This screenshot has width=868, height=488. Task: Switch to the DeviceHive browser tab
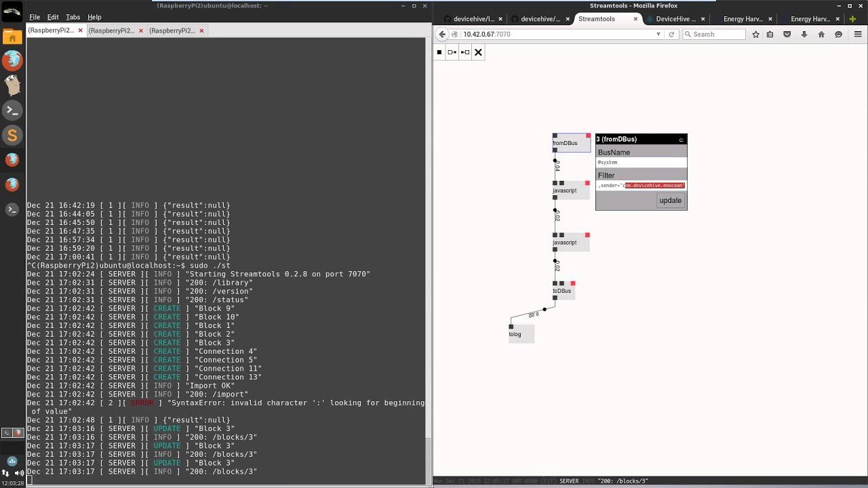[x=675, y=19]
